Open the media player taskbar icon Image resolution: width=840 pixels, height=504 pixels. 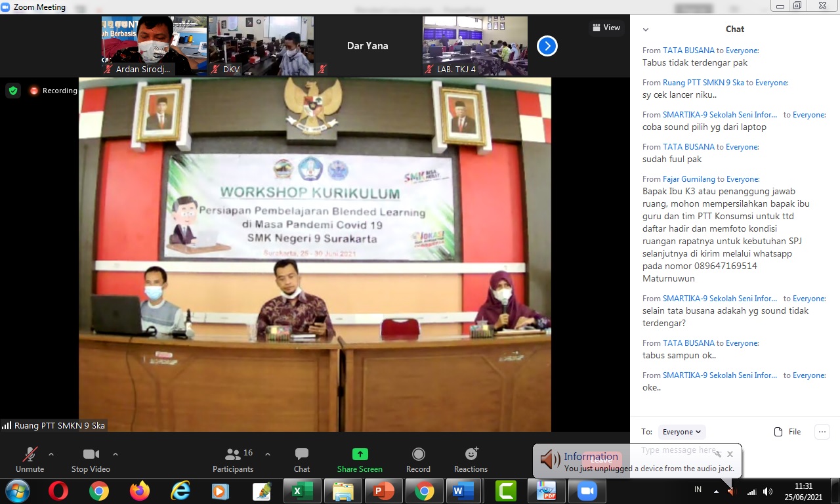[220, 491]
